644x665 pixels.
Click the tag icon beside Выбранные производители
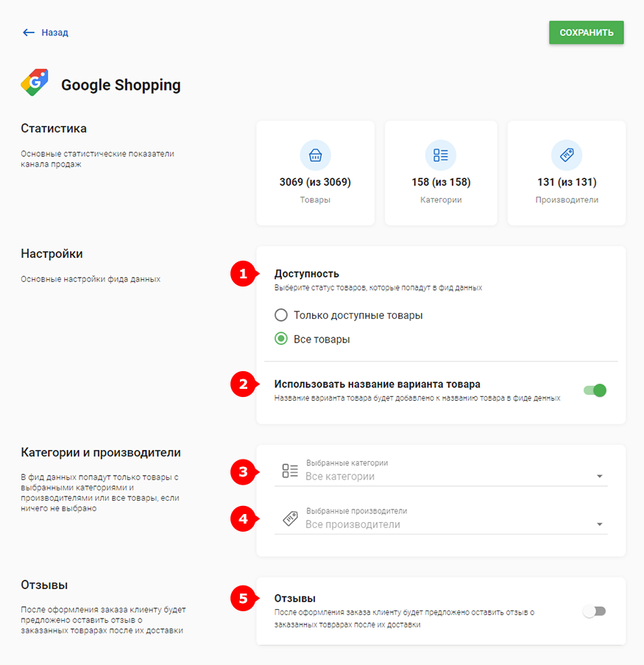(x=291, y=518)
